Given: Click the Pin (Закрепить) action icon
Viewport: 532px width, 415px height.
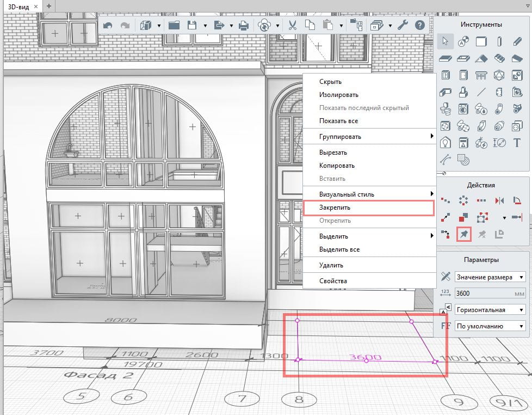Looking at the screenshot, I should (x=463, y=234).
